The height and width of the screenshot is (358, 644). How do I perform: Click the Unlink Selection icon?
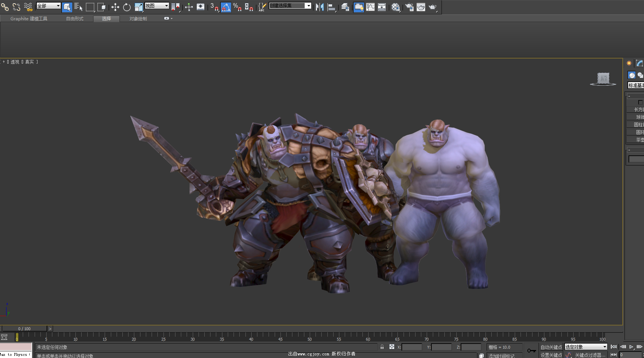pyautogui.click(x=16, y=7)
